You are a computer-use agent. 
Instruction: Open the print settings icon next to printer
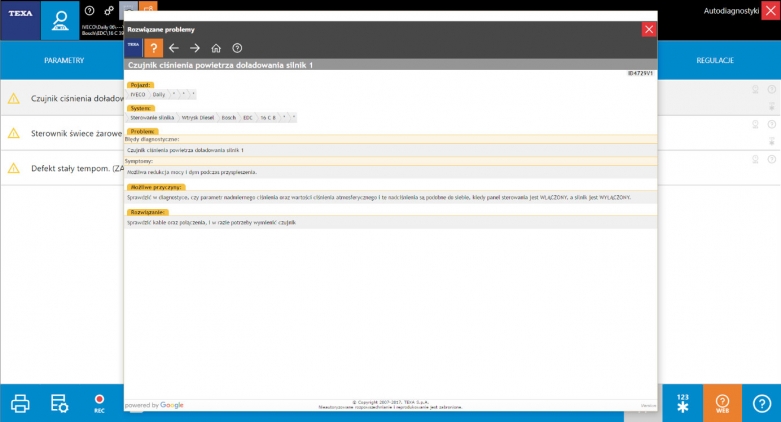59,403
